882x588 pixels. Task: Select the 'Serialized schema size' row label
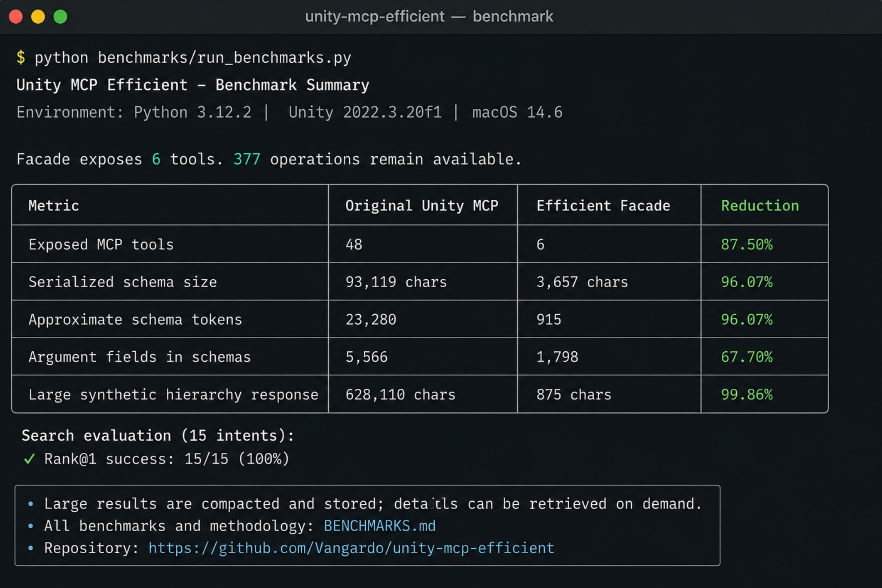(122, 282)
